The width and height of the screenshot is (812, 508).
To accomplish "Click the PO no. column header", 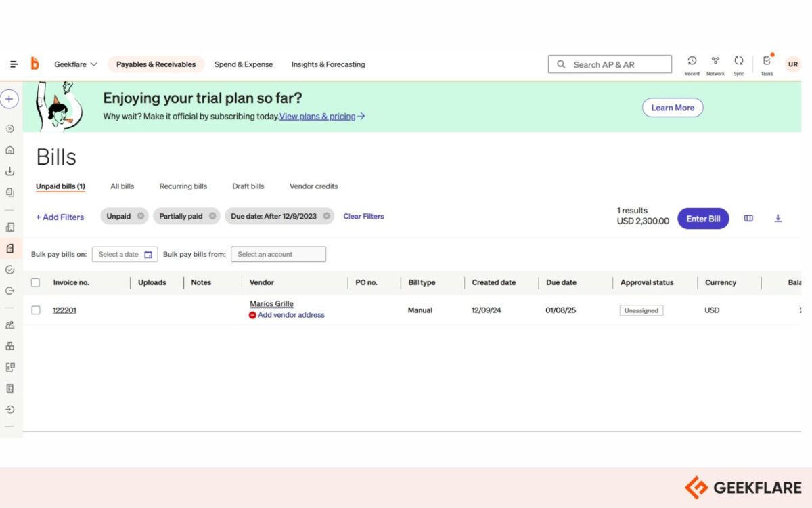I will tap(366, 282).
